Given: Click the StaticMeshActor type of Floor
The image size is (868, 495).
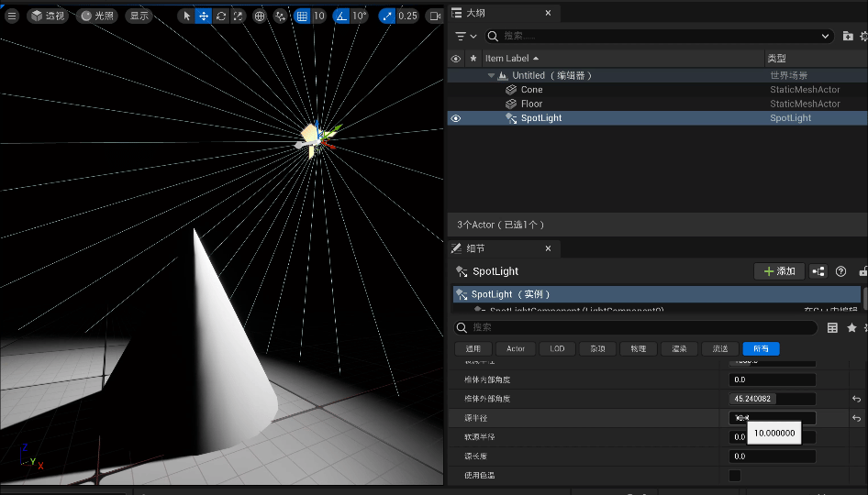Looking at the screenshot, I should click(x=805, y=104).
